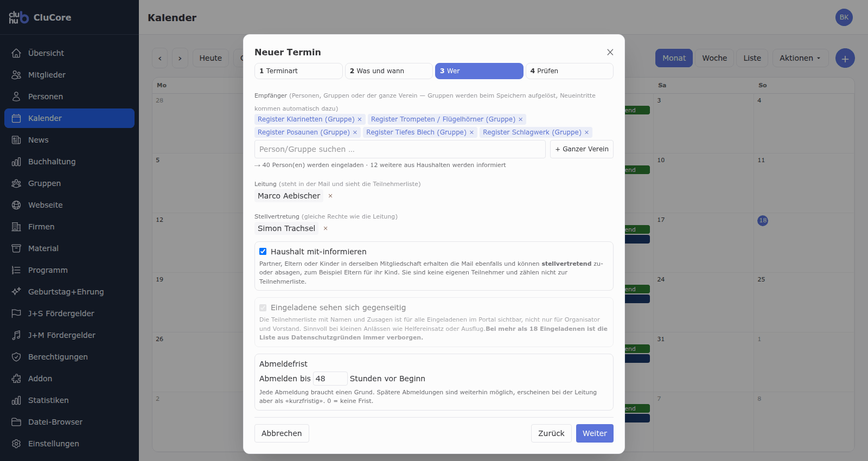The height and width of the screenshot is (461, 868).
Task: Remove Simon Trachsel as Stellvertretung
Action: point(325,228)
